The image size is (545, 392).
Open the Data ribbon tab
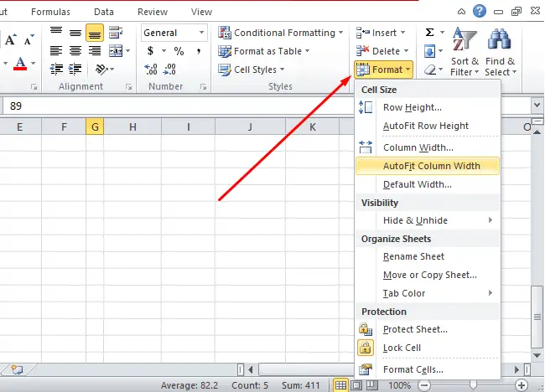pyautogui.click(x=104, y=12)
